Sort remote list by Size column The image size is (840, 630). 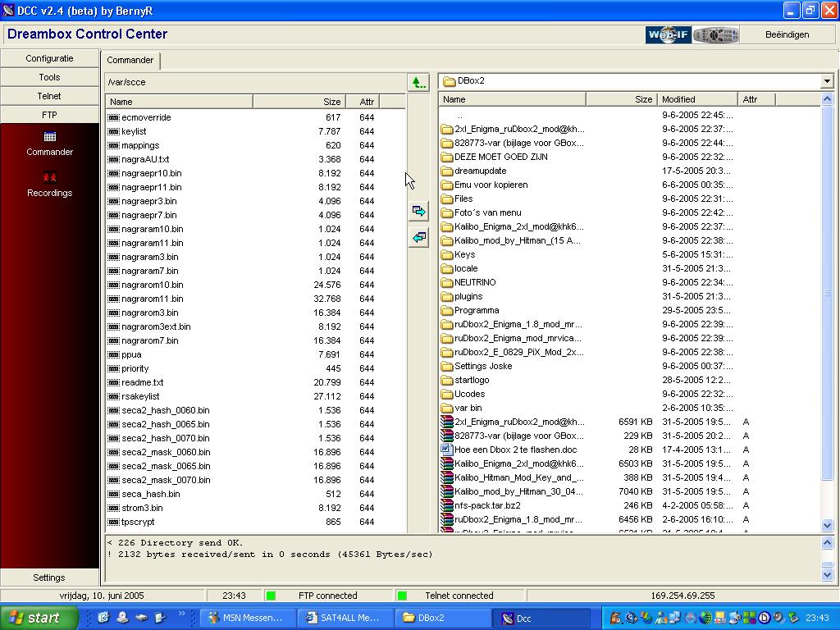[x=299, y=102]
